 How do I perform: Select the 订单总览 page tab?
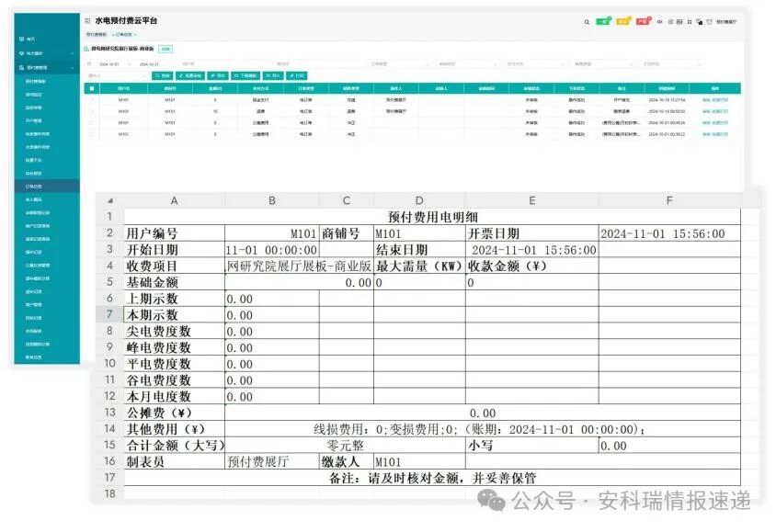click(124, 35)
